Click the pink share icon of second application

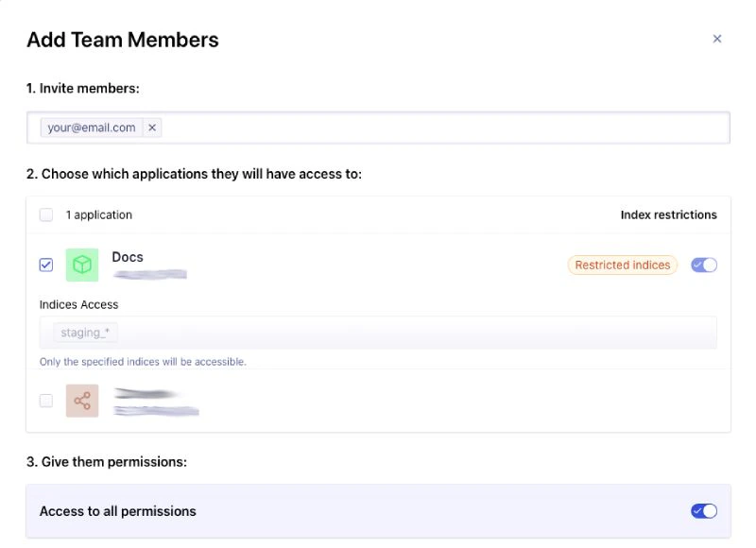click(x=81, y=401)
